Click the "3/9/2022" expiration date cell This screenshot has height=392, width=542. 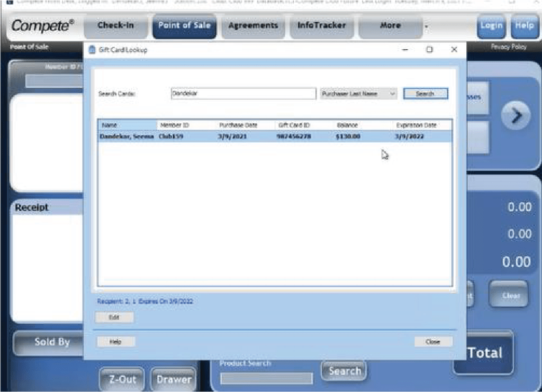(410, 136)
